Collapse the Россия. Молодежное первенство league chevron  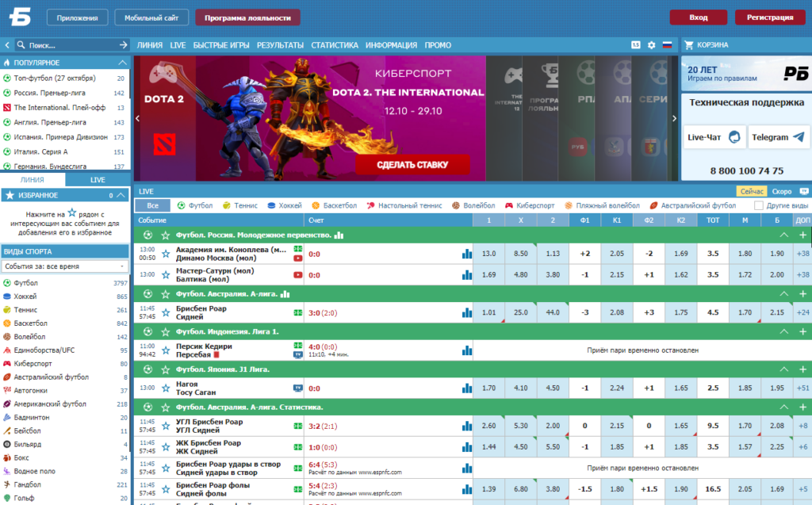pyautogui.click(x=784, y=235)
